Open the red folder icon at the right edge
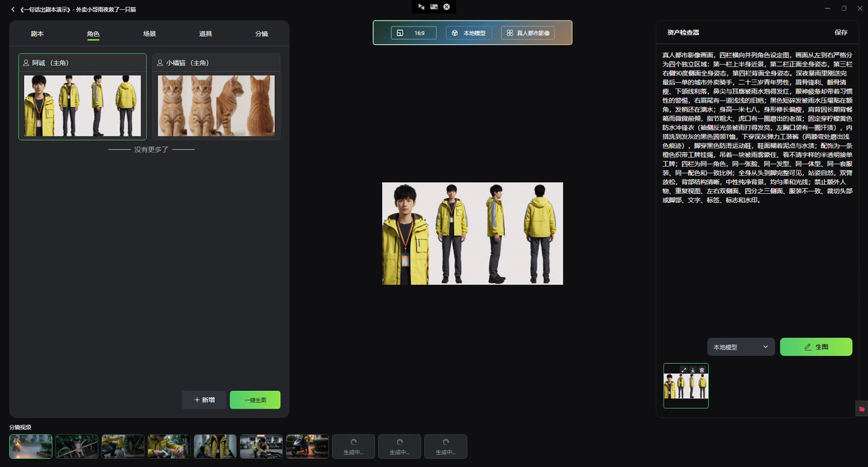 (x=862, y=408)
